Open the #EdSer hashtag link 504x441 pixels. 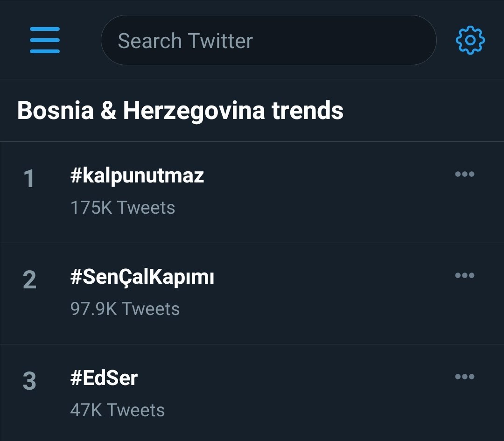pyautogui.click(x=104, y=378)
